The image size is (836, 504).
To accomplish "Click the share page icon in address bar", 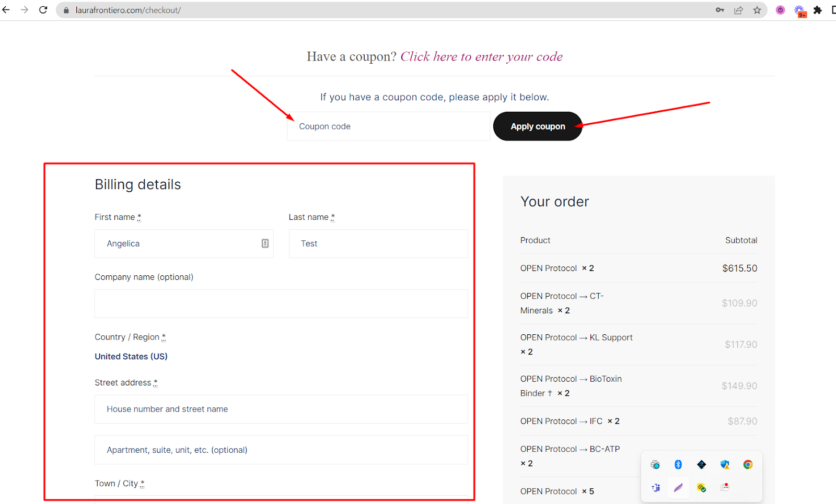I will tap(738, 10).
